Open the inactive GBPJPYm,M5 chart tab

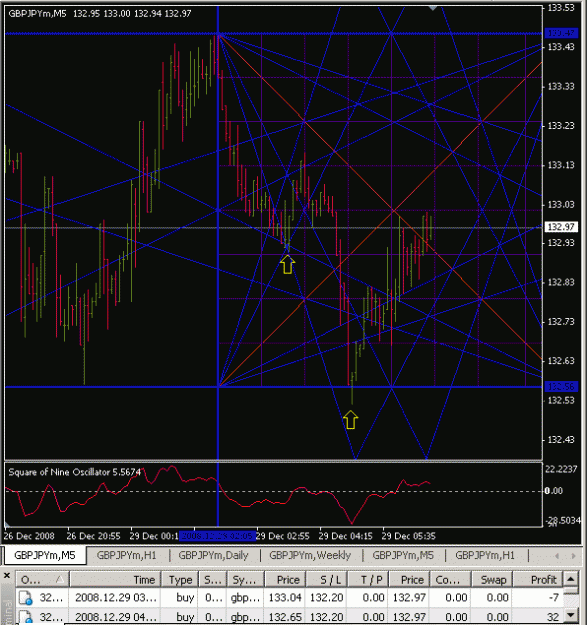pyautogui.click(x=403, y=555)
